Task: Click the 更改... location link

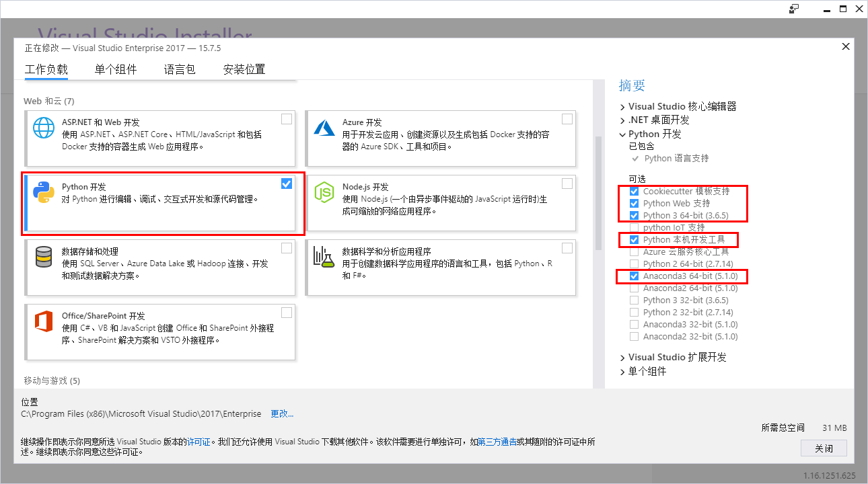Action: (x=282, y=413)
